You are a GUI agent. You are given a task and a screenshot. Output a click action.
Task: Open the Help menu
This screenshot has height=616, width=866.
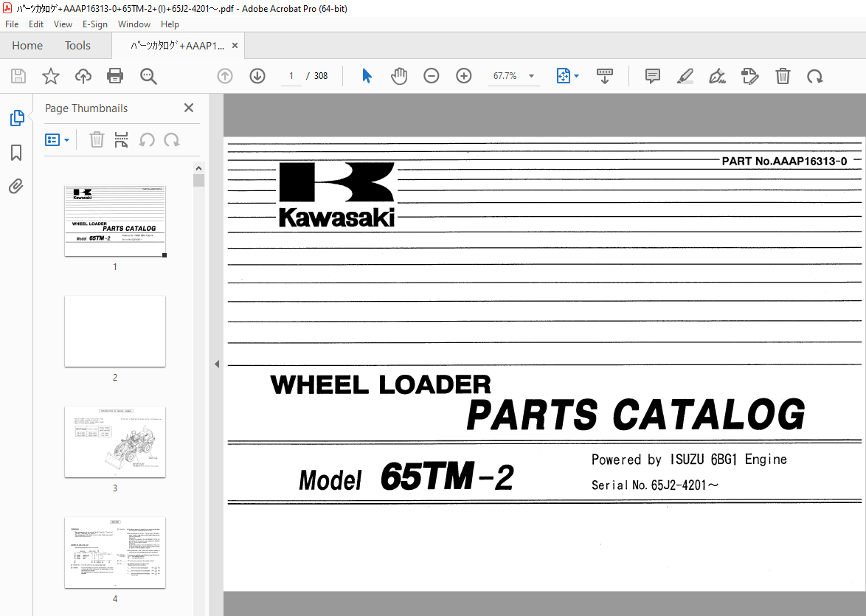tap(170, 24)
